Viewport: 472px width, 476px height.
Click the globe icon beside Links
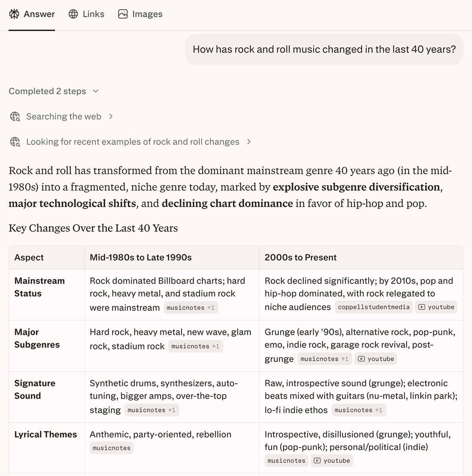[x=73, y=14]
